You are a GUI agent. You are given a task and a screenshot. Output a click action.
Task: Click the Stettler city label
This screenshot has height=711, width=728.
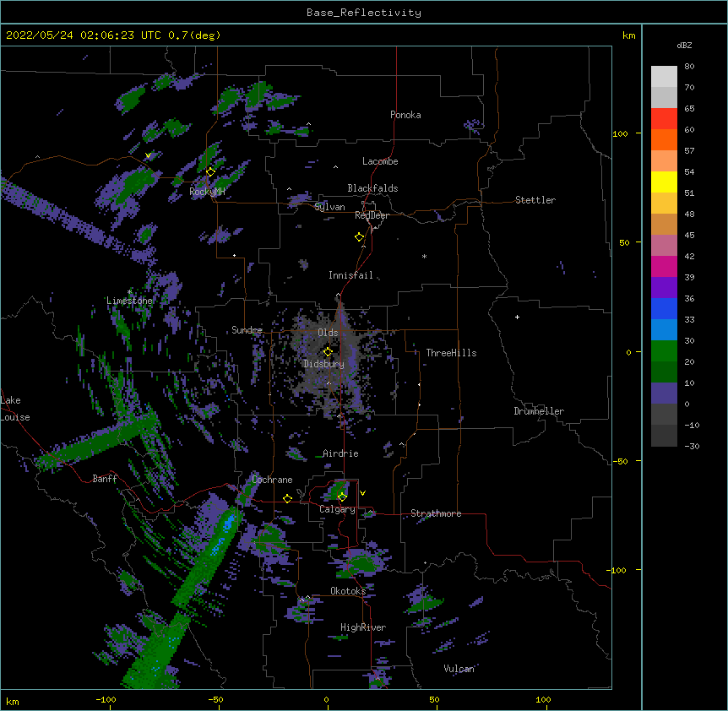[x=535, y=200]
